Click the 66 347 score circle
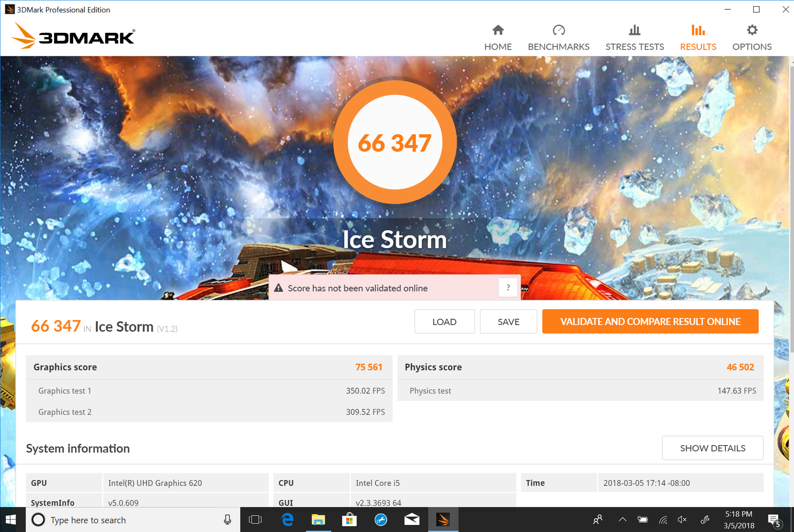The height and width of the screenshot is (532, 794). [x=395, y=142]
